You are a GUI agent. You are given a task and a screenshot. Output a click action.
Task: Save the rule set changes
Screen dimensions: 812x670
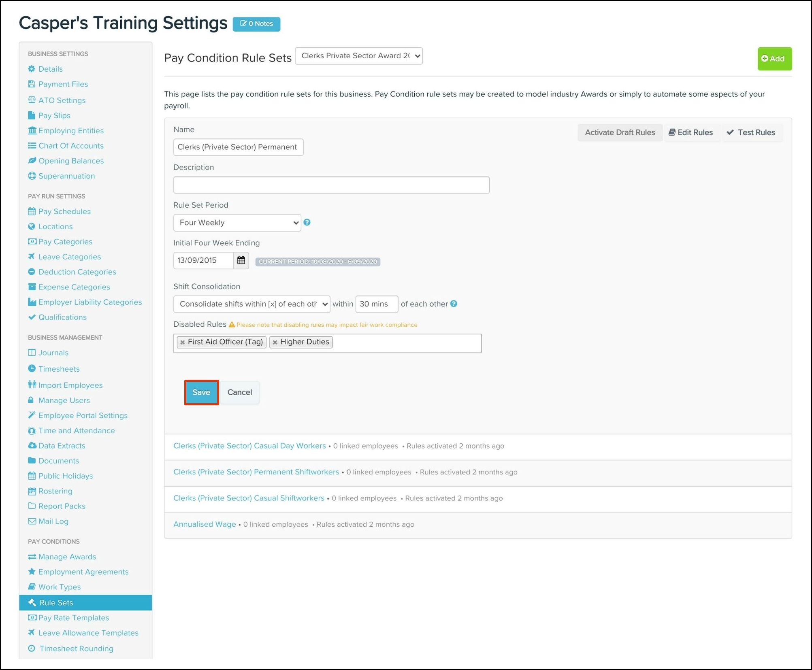pyautogui.click(x=201, y=392)
